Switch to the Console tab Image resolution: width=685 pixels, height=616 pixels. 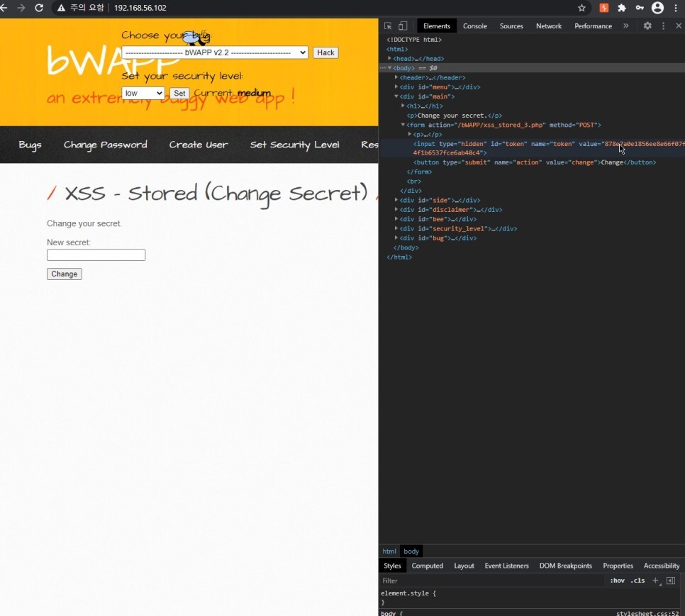click(x=475, y=26)
